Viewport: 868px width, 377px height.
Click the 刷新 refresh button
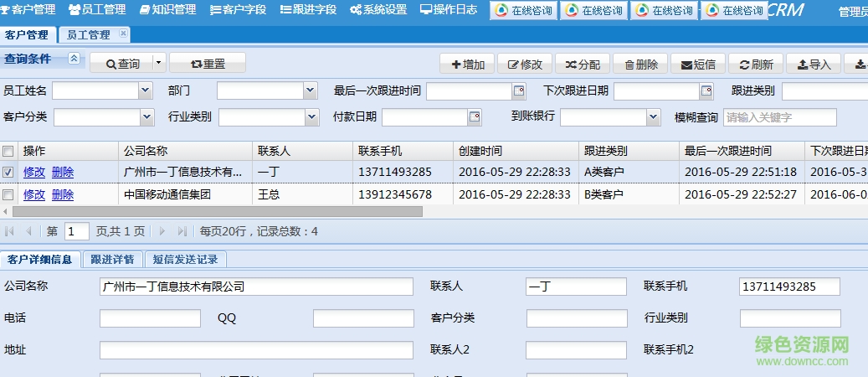click(756, 65)
